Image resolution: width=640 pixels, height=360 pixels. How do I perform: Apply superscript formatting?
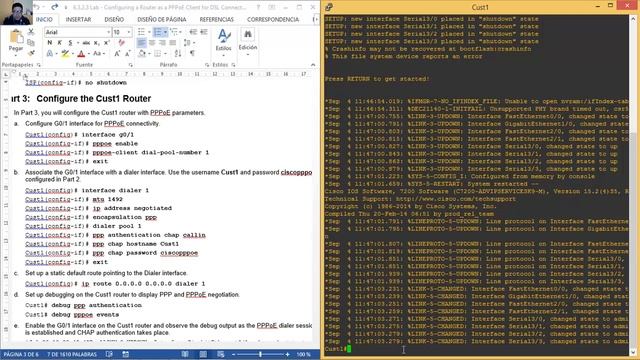pos(107,42)
